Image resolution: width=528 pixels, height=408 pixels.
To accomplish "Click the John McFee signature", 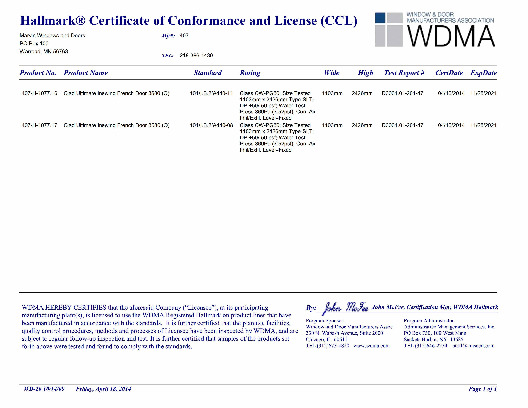I will (345, 307).
